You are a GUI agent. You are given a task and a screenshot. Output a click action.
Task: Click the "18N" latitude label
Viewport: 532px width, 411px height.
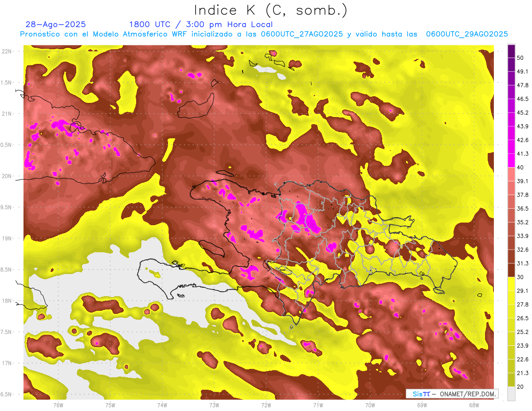point(8,301)
